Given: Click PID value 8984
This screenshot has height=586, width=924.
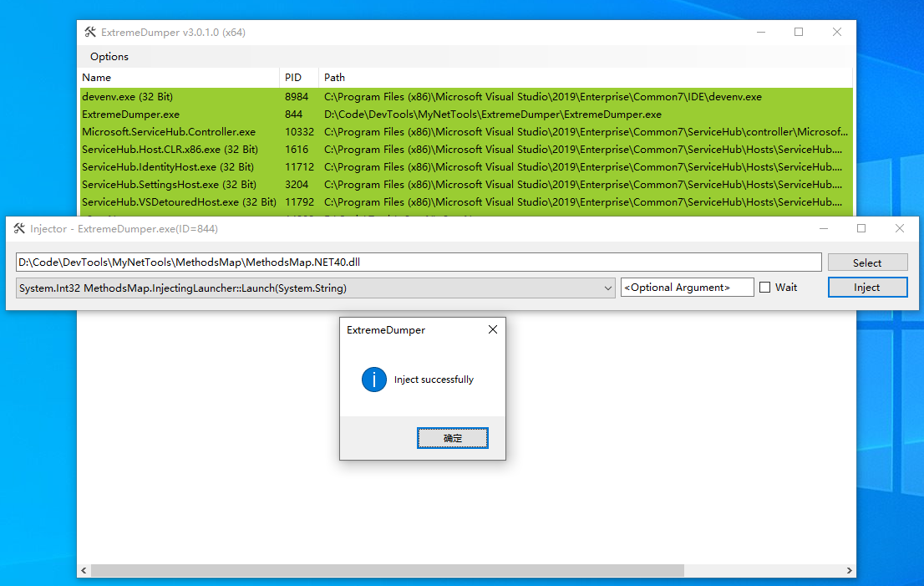Looking at the screenshot, I should (x=297, y=97).
